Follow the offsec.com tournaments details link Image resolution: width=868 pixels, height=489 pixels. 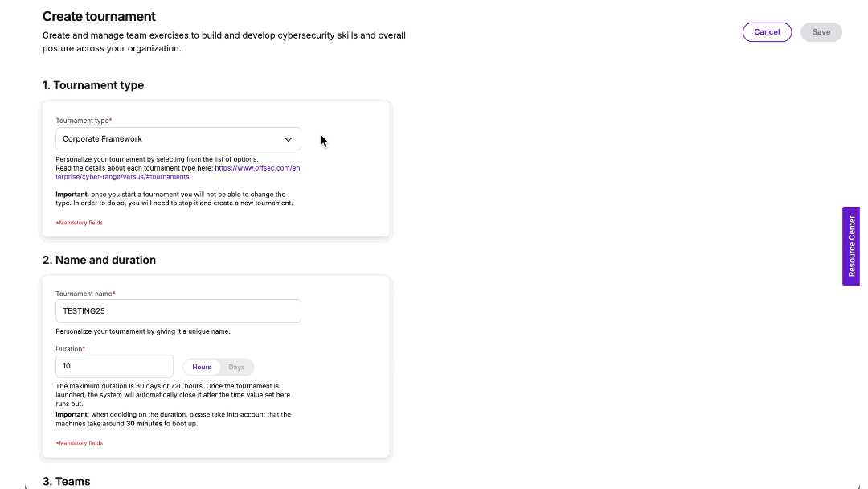257,167
